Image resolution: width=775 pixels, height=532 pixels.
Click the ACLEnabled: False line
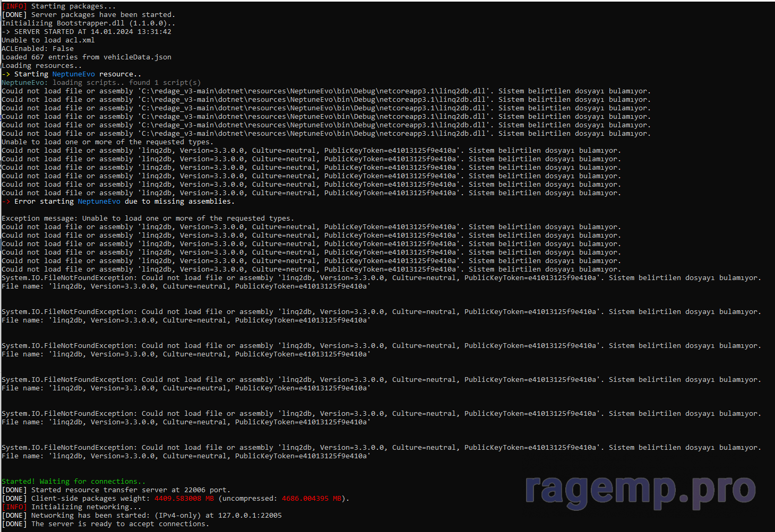pyautogui.click(x=38, y=49)
